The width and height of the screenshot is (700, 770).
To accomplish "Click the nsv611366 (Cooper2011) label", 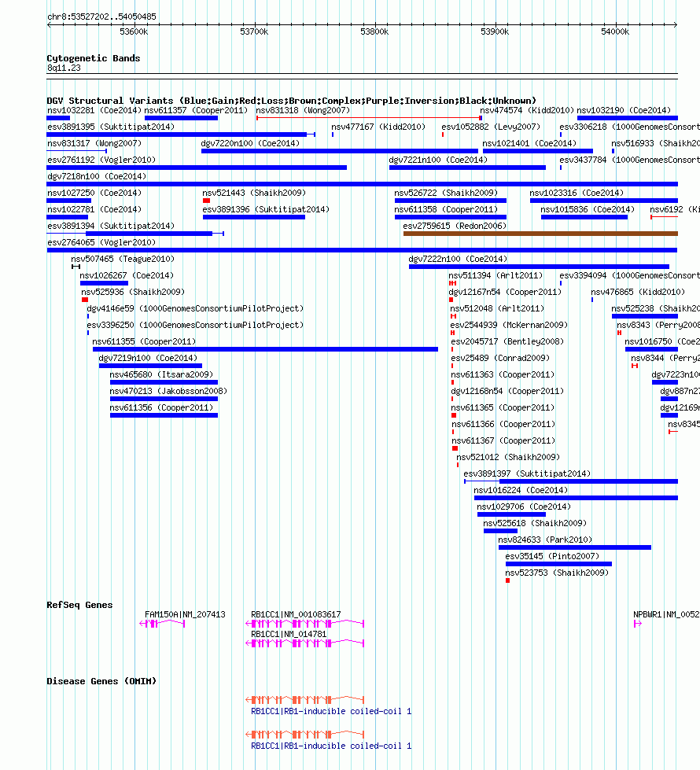I will 503,424.
